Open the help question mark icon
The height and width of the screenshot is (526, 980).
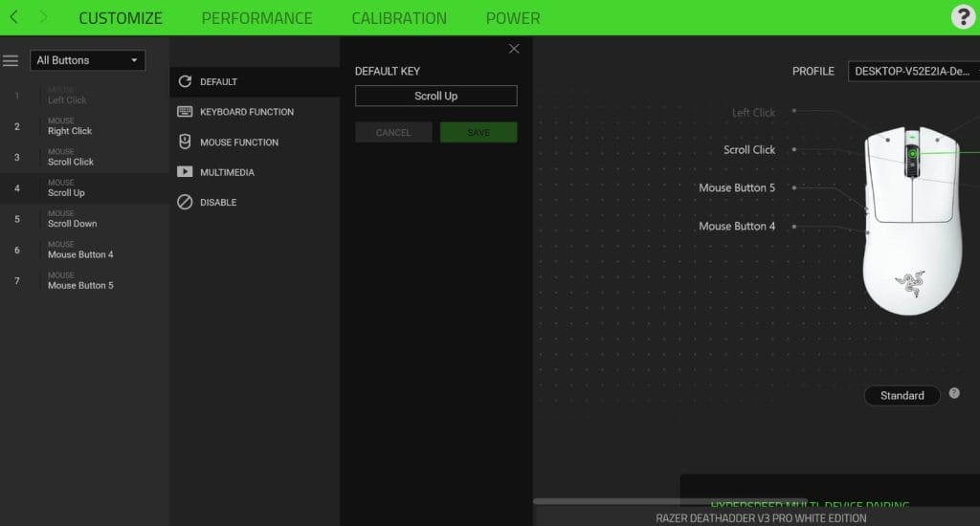[962, 17]
